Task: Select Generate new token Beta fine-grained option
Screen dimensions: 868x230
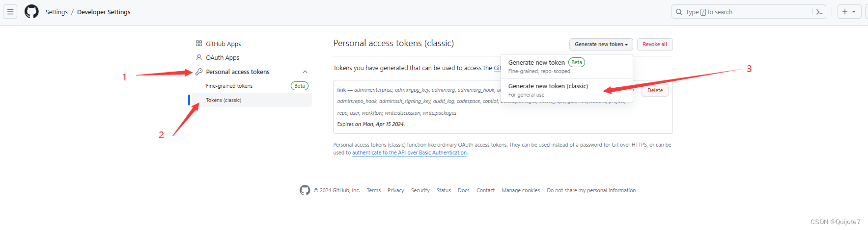Action: (x=536, y=63)
